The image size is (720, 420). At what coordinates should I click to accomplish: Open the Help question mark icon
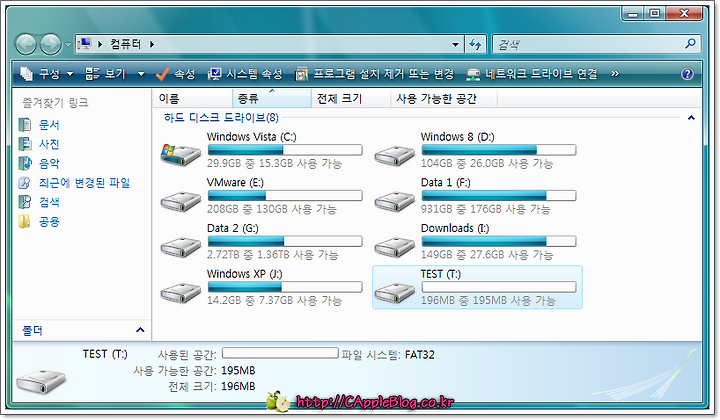tap(687, 74)
